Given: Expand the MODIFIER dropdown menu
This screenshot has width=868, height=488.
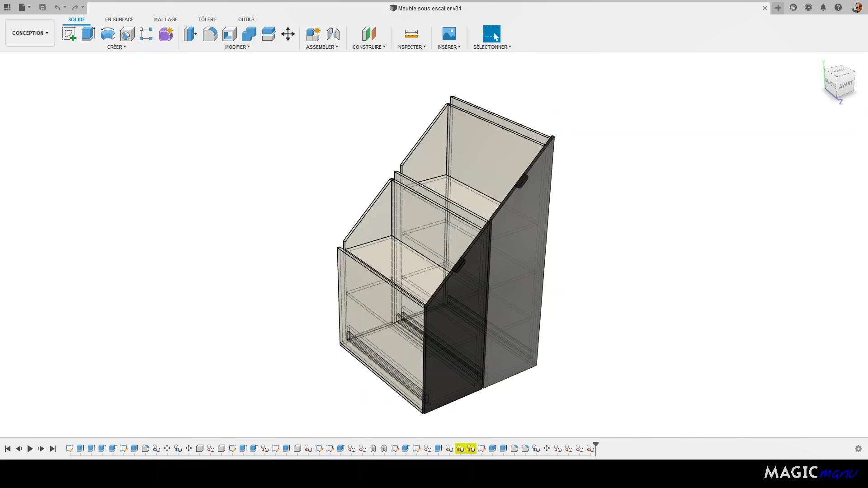Looking at the screenshot, I should [237, 47].
